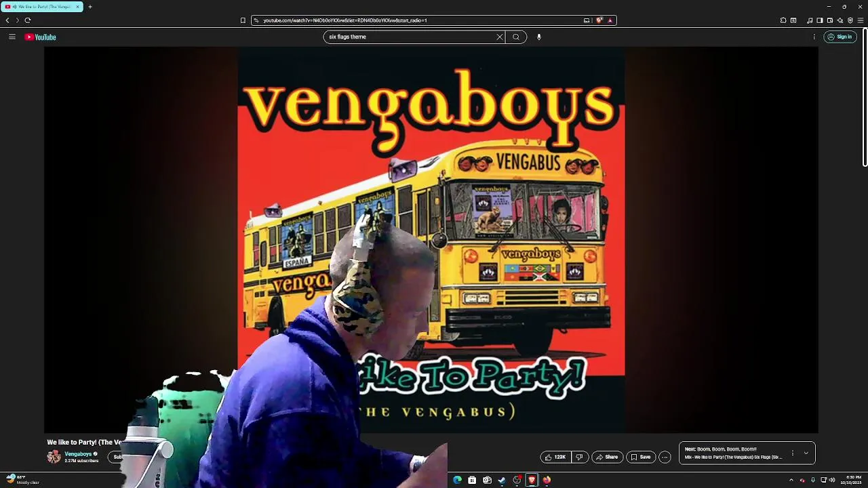Open the YouTube hamburger guide menu

(12, 37)
